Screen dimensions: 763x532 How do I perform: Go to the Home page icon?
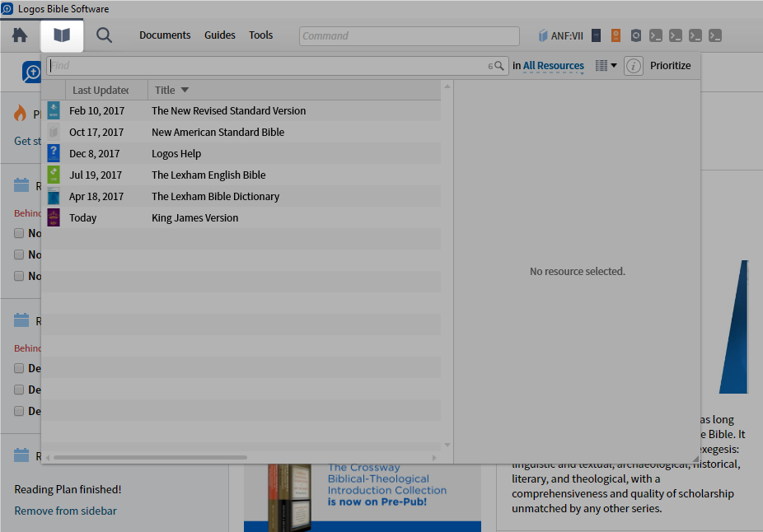[20, 35]
